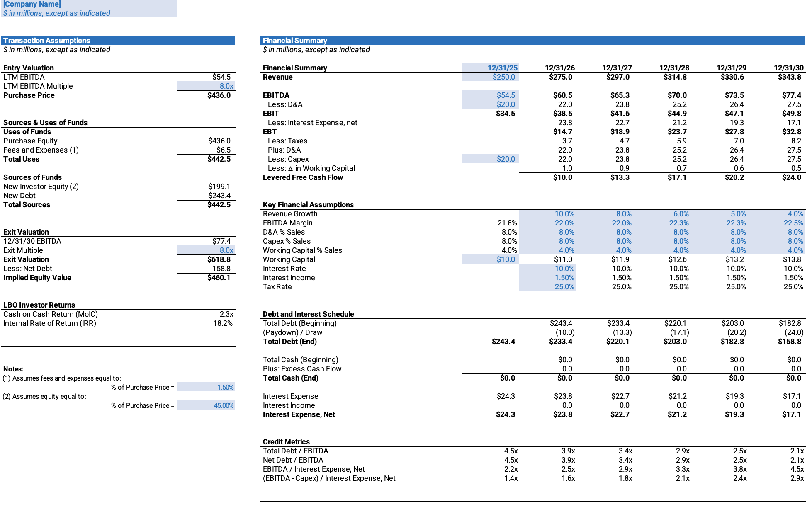Image resolution: width=812 pixels, height=509 pixels.
Task: Click the 1.50% fees assumption cell
Action: click(x=206, y=387)
